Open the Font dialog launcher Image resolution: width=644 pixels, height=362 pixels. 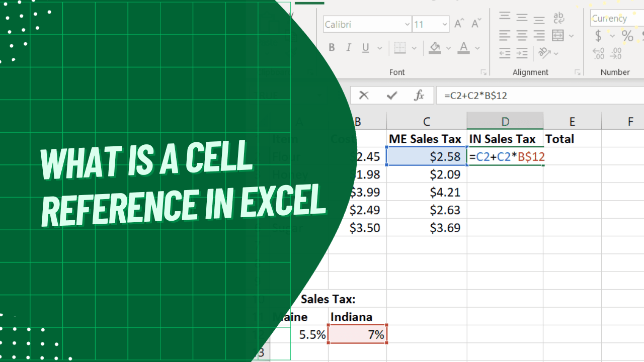click(483, 72)
